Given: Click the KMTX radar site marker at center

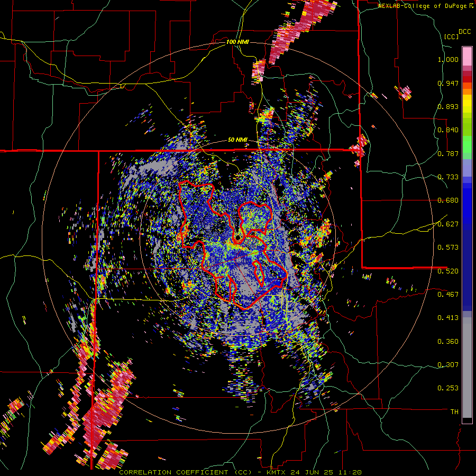Looking at the screenshot, I should click(237, 237).
